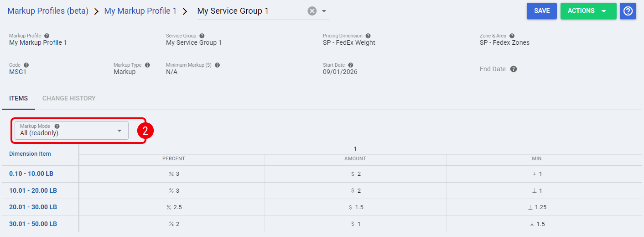Click help icon next to Start Date
Viewport: 644px width, 237px height.
[350, 65]
